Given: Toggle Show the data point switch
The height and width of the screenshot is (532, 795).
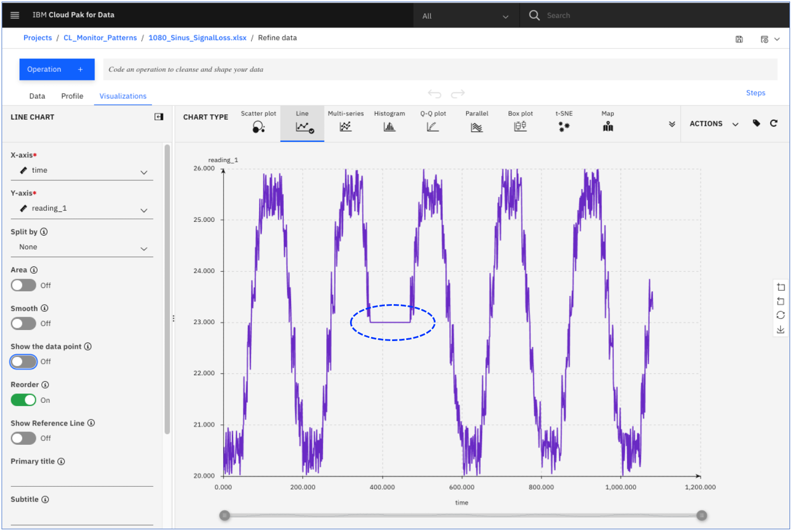Looking at the screenshot, I should (x=24, y=361).
